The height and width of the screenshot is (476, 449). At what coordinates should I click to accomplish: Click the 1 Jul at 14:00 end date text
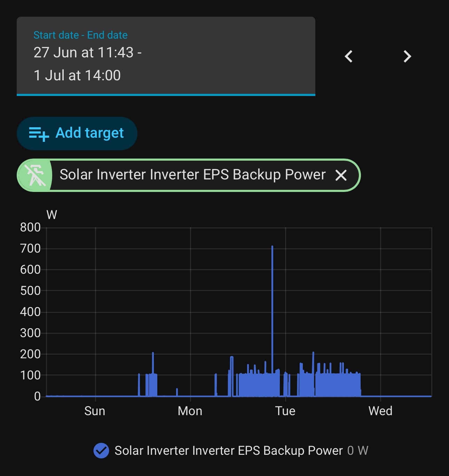(x=77, y=75)
